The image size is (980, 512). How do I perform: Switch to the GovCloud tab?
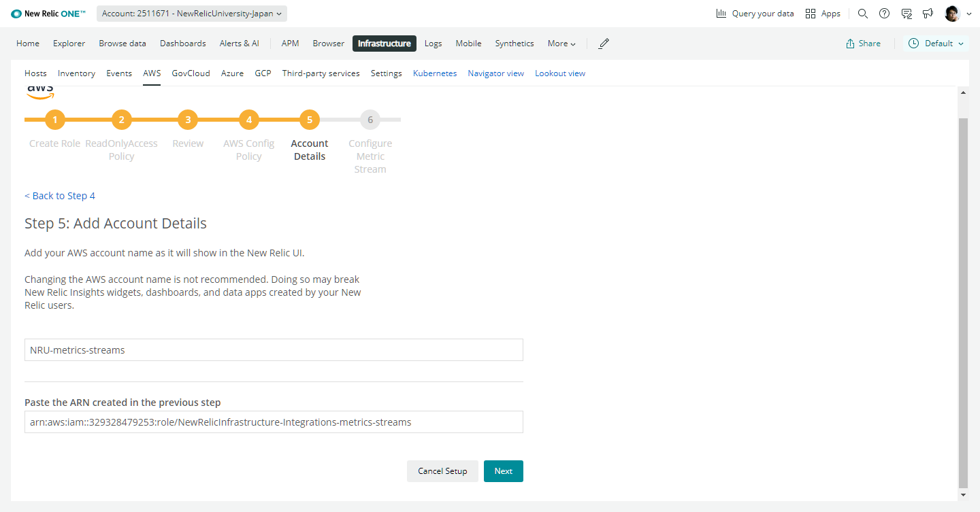[x=191, y=73]
